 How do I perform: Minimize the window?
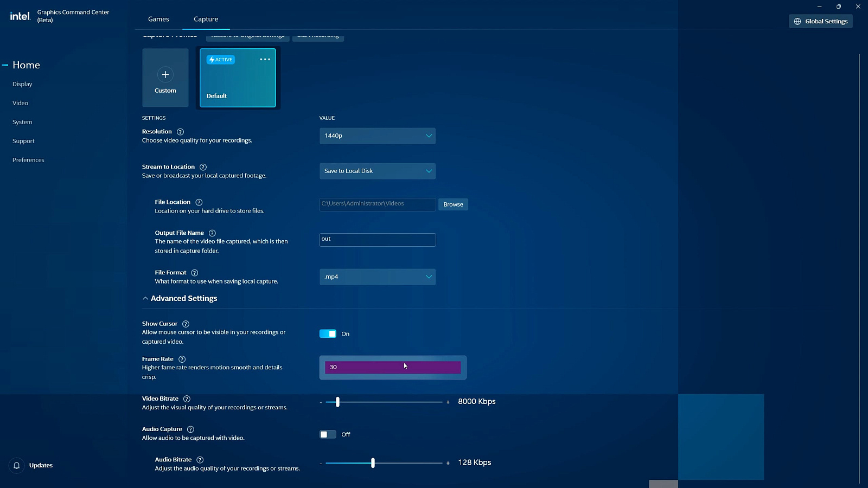click(819, 7)
